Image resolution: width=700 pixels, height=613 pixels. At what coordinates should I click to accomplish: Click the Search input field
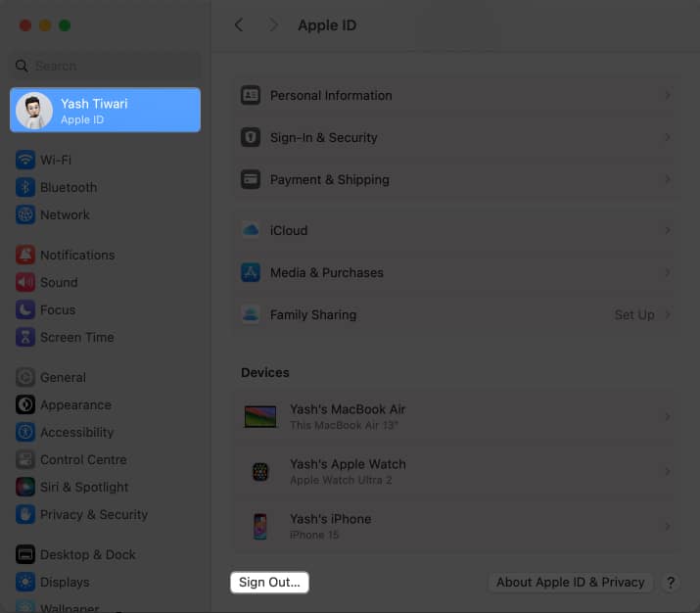point(106,66)
